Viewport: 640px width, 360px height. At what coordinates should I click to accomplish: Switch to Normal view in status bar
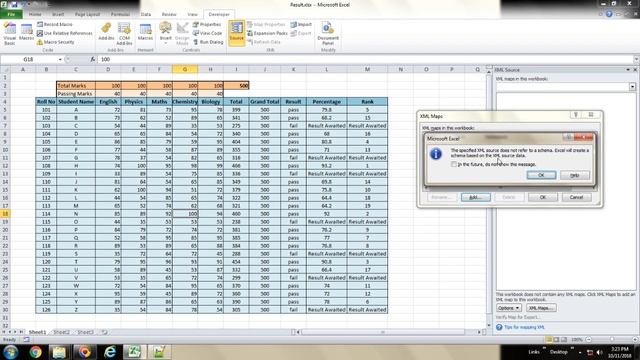549,340
